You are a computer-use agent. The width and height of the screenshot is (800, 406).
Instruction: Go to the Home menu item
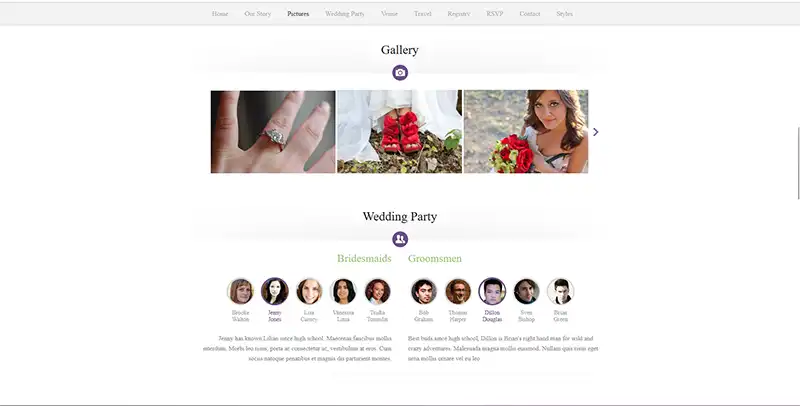coord(220,14)
